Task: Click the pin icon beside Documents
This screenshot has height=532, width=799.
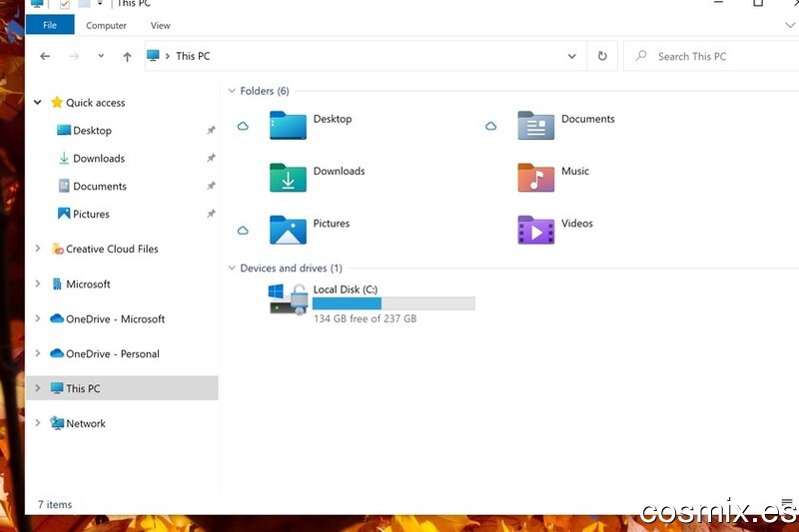Action: [211, 186]
